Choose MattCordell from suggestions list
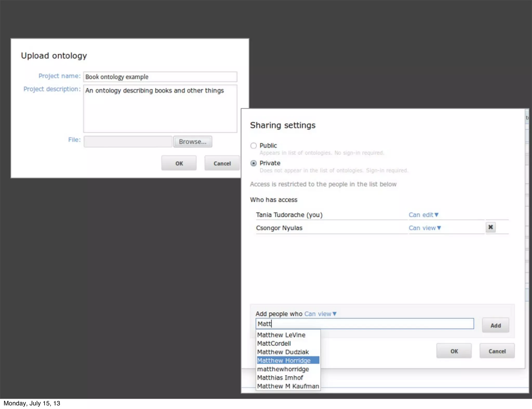This screenshot has height=409, width=532. point(274,344)
